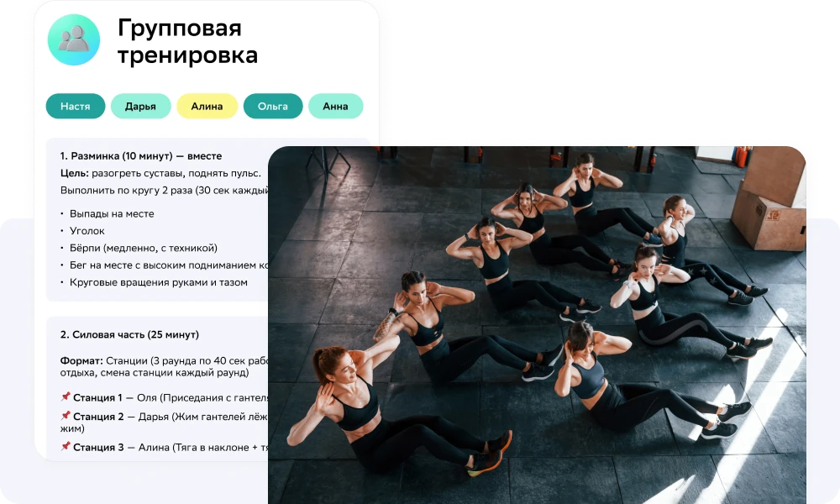The width and height of the screenshot is (840, 504).
Task: Open the Анна participant chip
Action: point(335,106)
